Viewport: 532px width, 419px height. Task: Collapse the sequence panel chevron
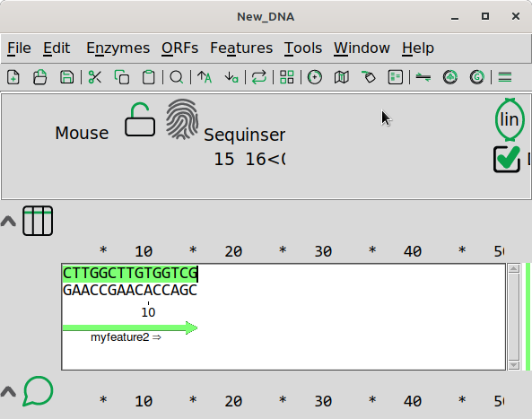click(x=8, y=222)
